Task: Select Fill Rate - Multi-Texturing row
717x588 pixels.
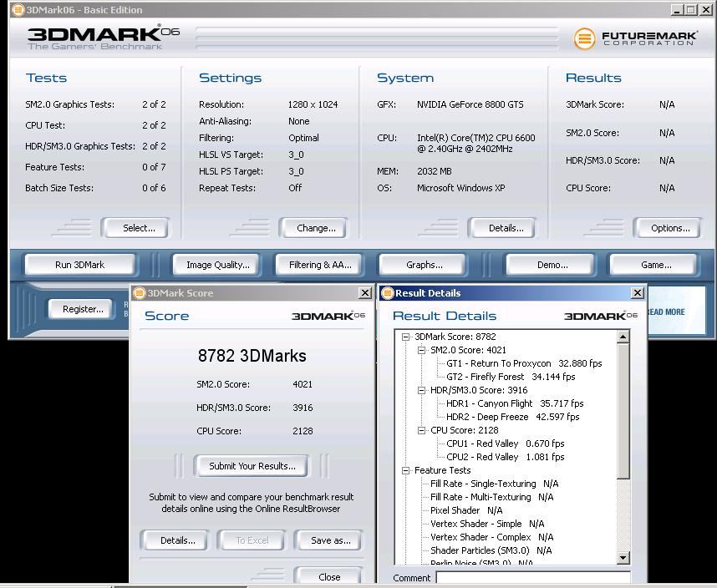Action: click(x=491, y=497)
